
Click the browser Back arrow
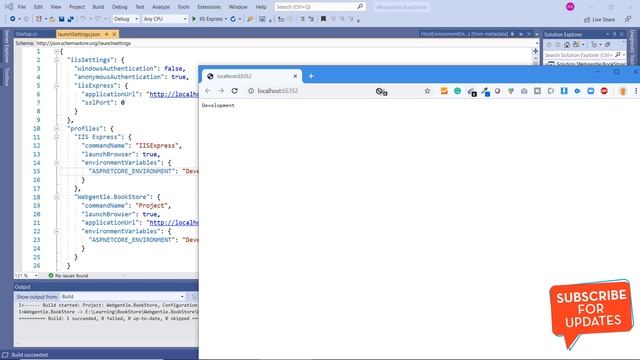pyautogui.click(x=208, y=91)
